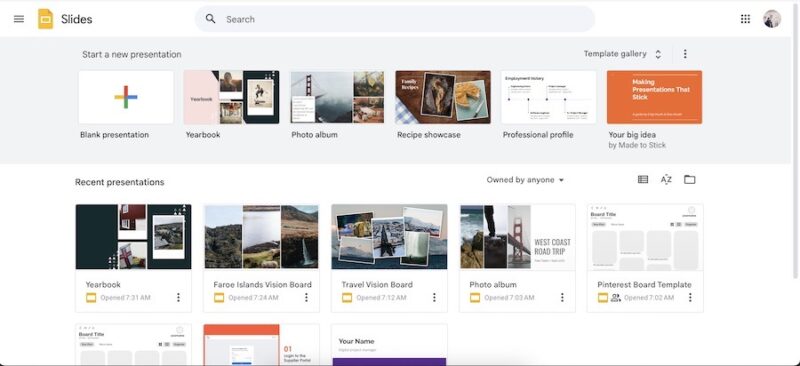The height and width of the screenshot is (366, 800).
Task: Click the Start a new presentation heading
Action: click(132, 54)
